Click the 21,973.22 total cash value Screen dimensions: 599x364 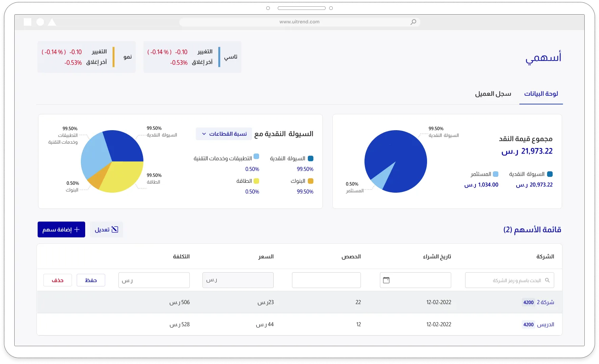[527, 151]
